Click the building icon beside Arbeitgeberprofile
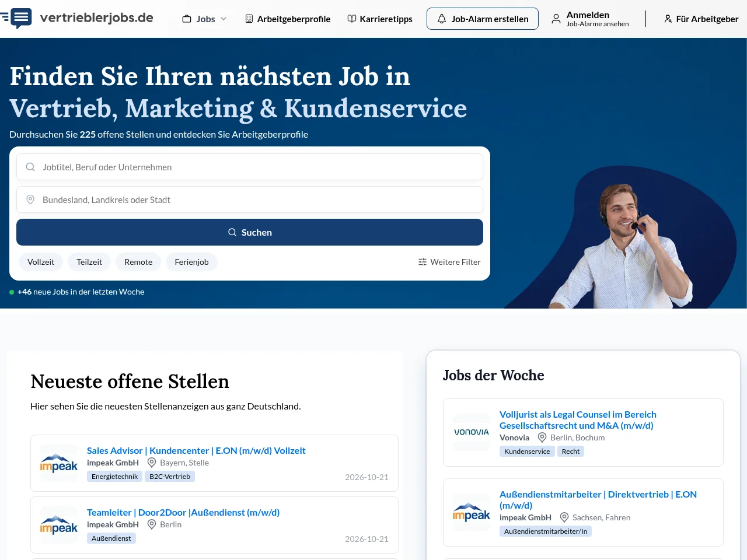The width and height of the screenshot is (747, 560). pos(249,19)
